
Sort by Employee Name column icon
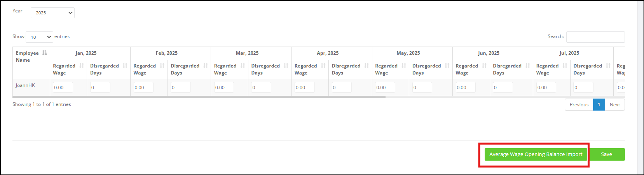coord(45,53)
